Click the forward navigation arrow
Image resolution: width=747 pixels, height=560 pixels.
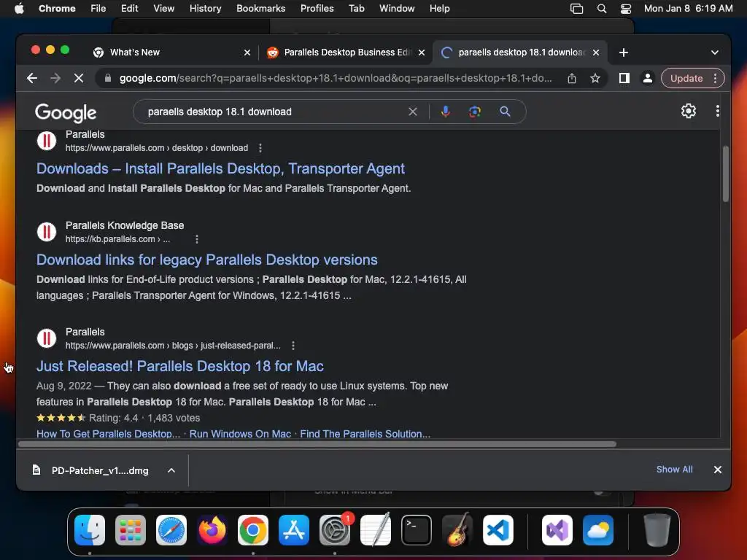pos(55,78)
